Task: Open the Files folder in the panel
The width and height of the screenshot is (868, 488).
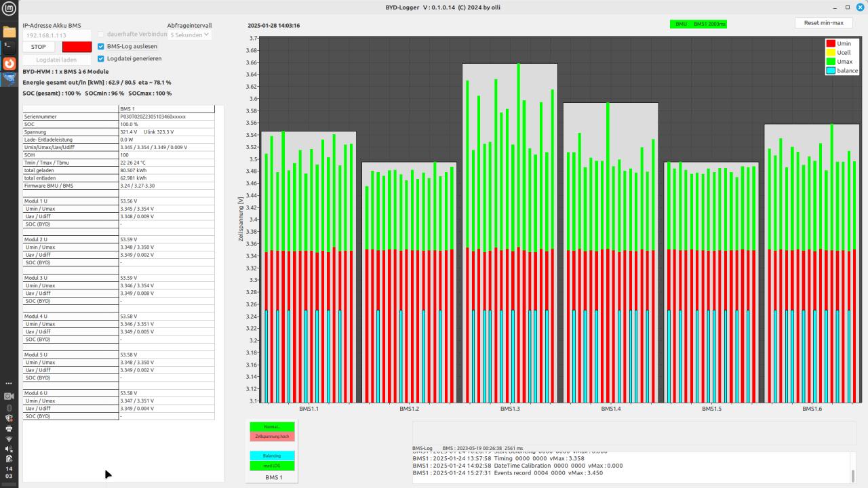Action: [x=9, y=31]
